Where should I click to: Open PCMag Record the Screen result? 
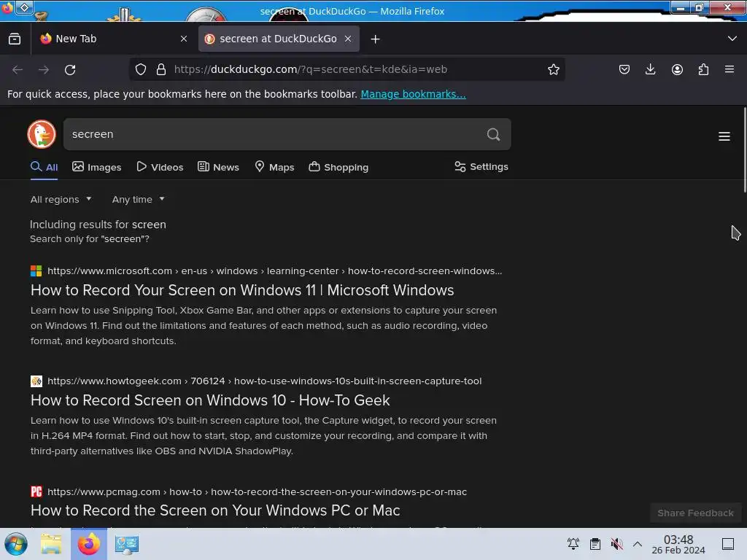[215, 510]
